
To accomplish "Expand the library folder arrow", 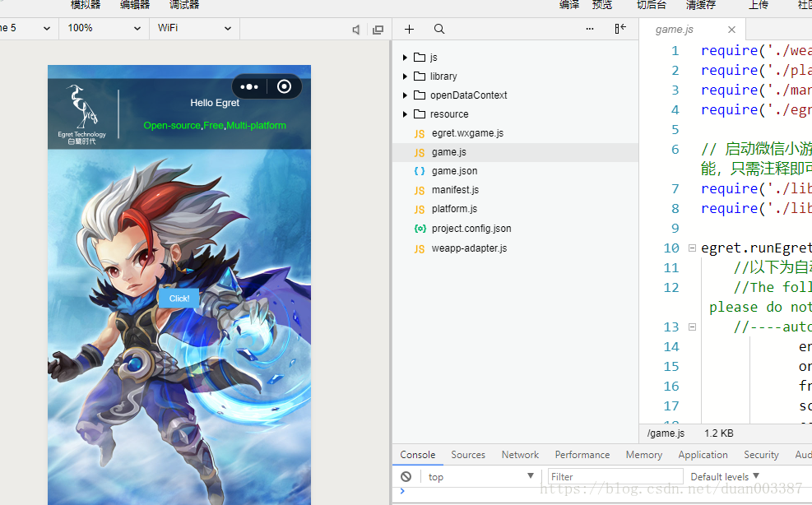I will (x=405, y=76).
